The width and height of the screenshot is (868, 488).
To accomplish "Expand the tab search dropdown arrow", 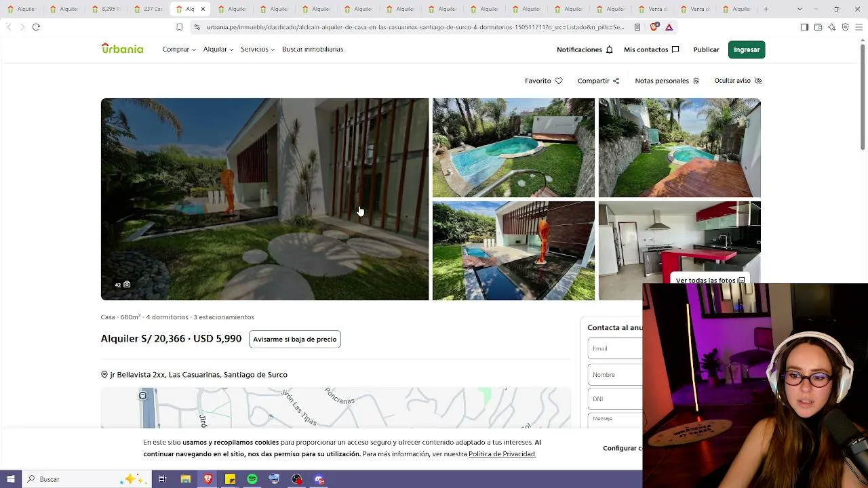I will point(800,9).
